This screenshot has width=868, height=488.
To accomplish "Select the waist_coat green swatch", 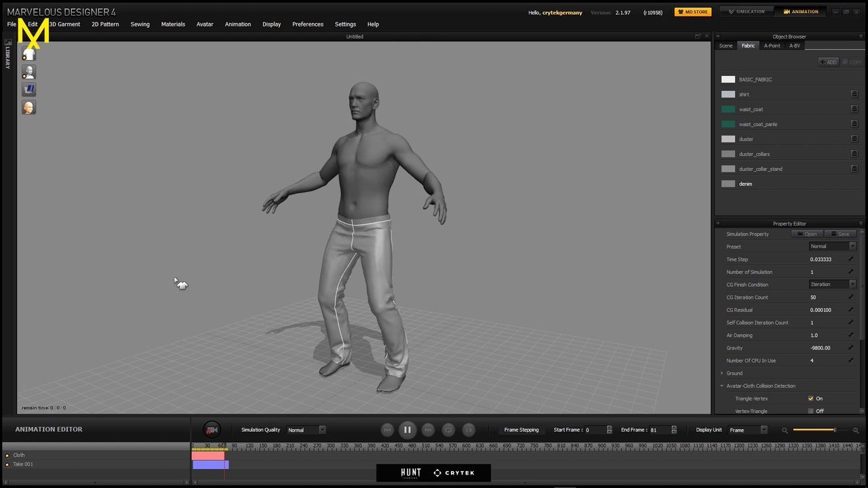I will click(x=728, y=109).
